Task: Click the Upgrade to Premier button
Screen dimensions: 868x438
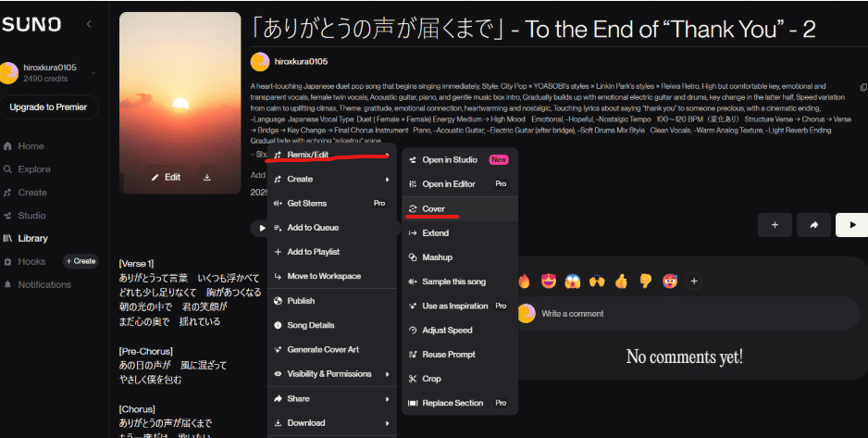Action: click(49, 106)
